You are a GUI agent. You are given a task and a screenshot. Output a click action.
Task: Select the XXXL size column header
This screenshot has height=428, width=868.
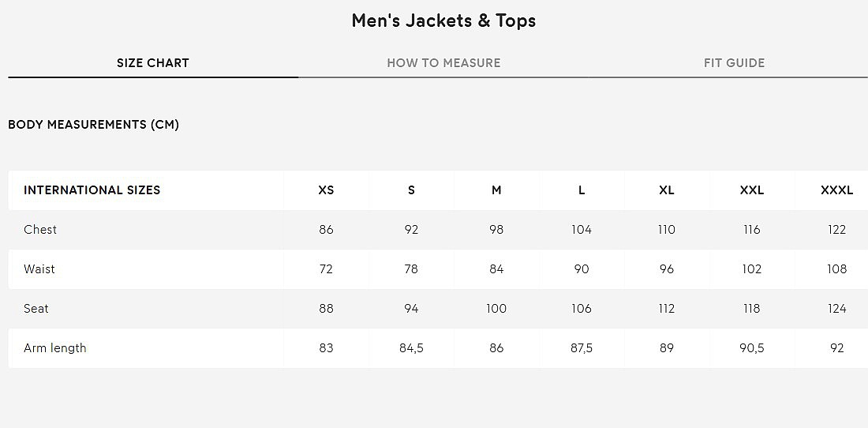(x=837, y=190)
